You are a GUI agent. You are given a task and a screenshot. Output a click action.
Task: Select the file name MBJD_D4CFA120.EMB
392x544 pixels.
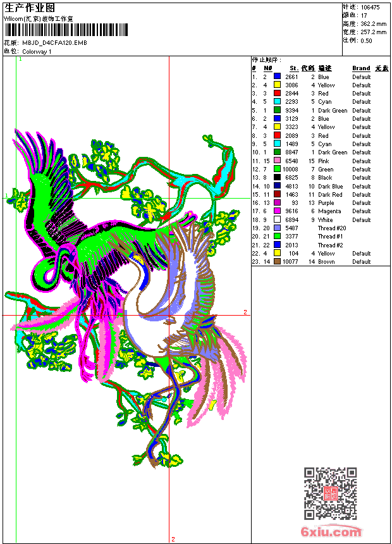pyautogui.click(x=54, y=43)
